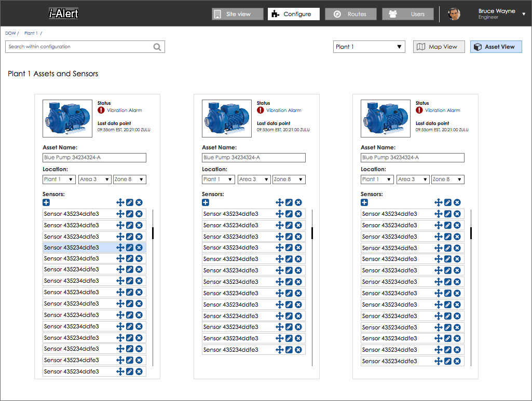This screenshot has width=532, height=401.
Task: Open the Routes tab
Action: pos(351,14)
